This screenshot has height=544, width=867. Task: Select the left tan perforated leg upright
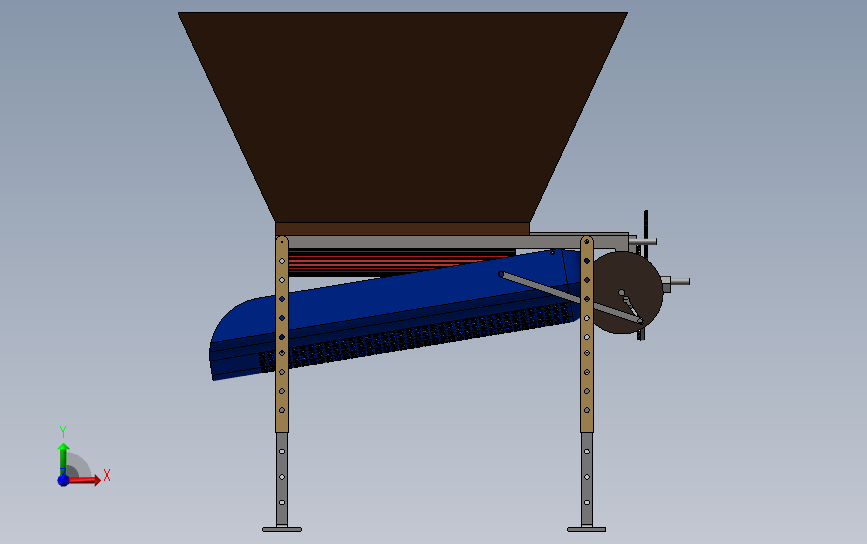coord(282,334)
